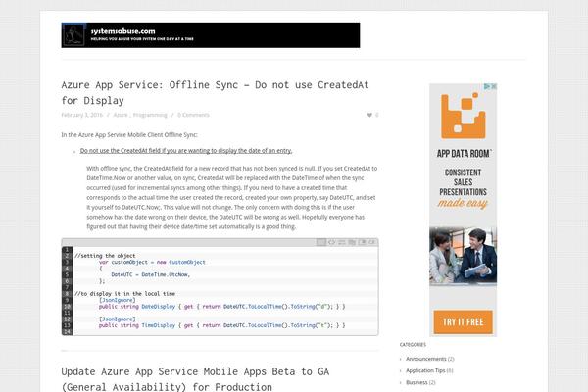Open the Application Tips category
The height and width of the screenshot is (392, 588).
[425, 370]
